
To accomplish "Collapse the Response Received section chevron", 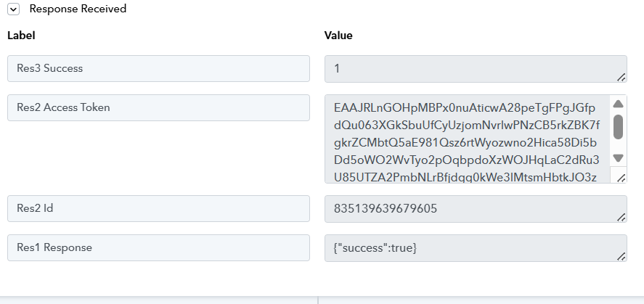I will (13, 9).
